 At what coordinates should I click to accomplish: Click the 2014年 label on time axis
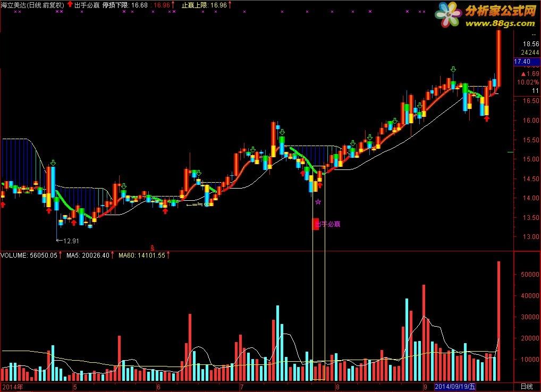pos(13,387)
